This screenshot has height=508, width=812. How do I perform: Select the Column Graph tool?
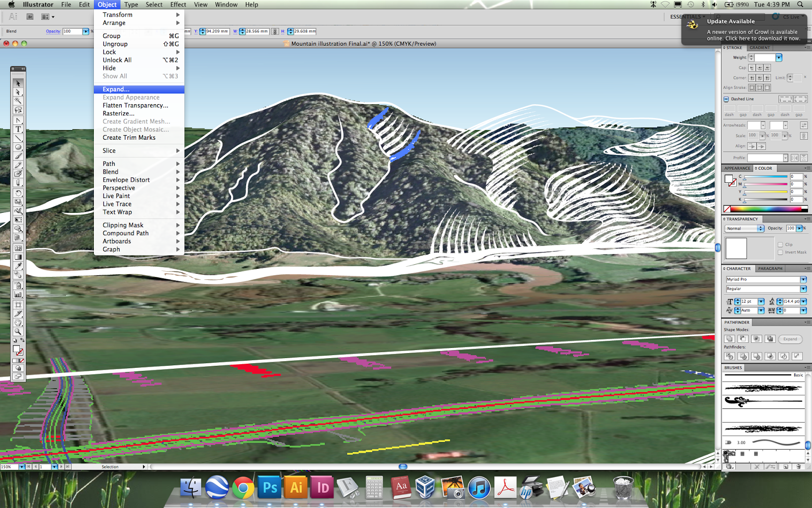click(18, 294)
